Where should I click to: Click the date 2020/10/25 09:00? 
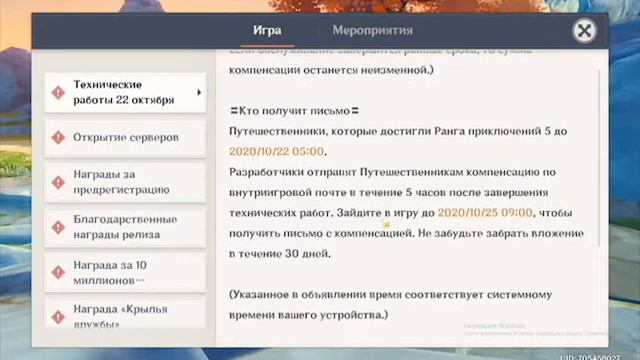[x=485, y=213]
